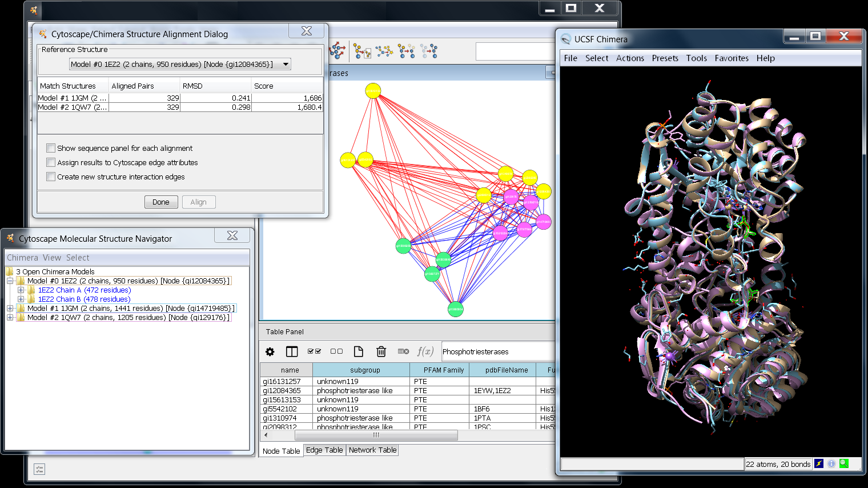The height and width of the screenshot is (488, 868).
Task: Check Assign results to Cytoscape edge attributes
Action: (51, 162)
